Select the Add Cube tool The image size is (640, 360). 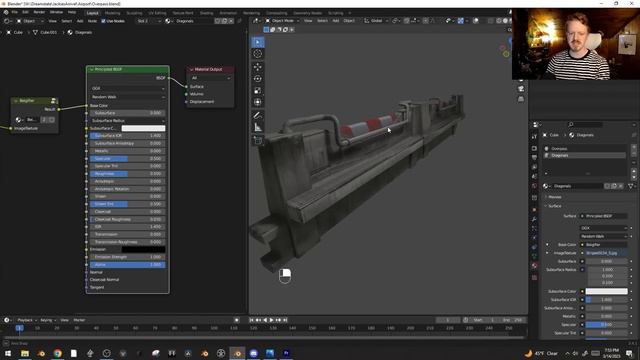tap(258, 141)
